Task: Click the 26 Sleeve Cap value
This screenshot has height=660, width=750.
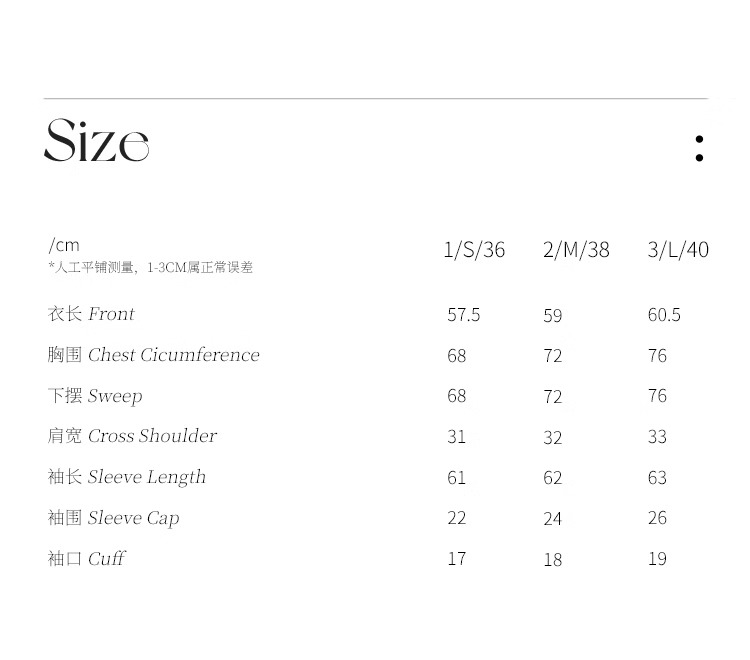Action: point(657,518)
